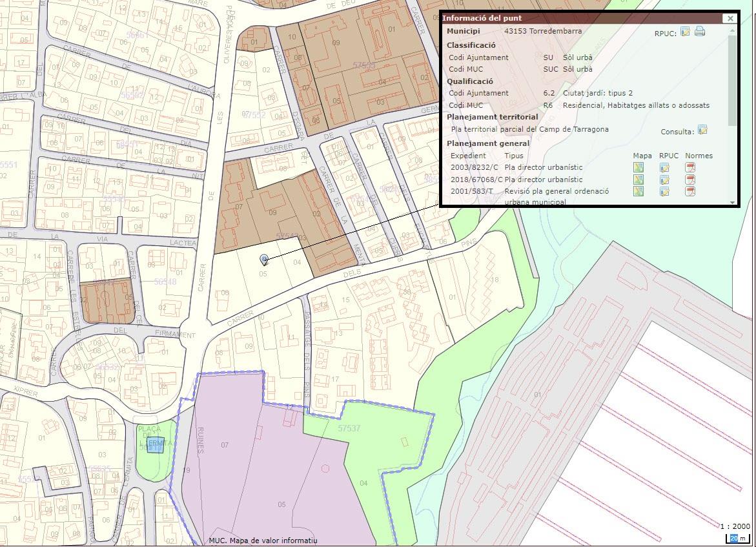
Task: Click block number 56548 on the map
Action: (x=165, y=281)
